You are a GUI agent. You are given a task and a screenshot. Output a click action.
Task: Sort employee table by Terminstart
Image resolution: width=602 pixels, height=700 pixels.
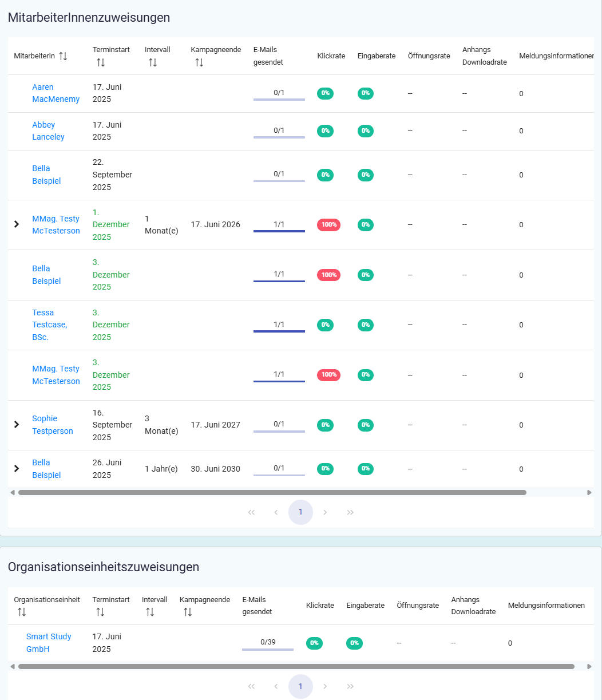click(x=101, y=62)
